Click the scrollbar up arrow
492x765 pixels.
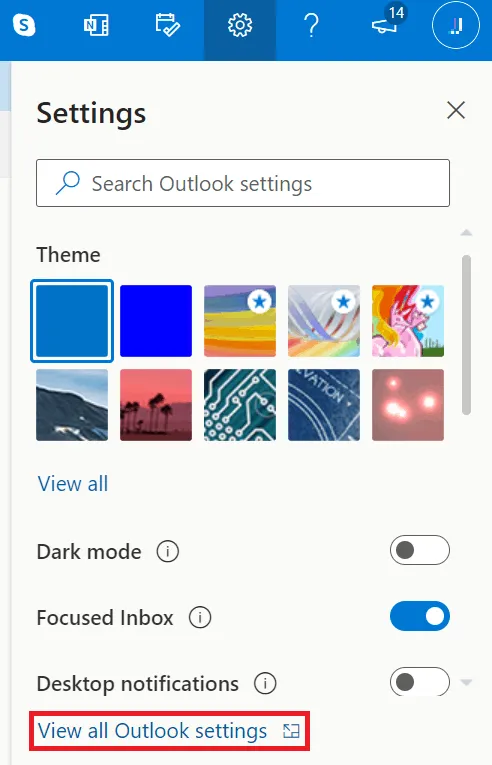[x=466, y=233]
